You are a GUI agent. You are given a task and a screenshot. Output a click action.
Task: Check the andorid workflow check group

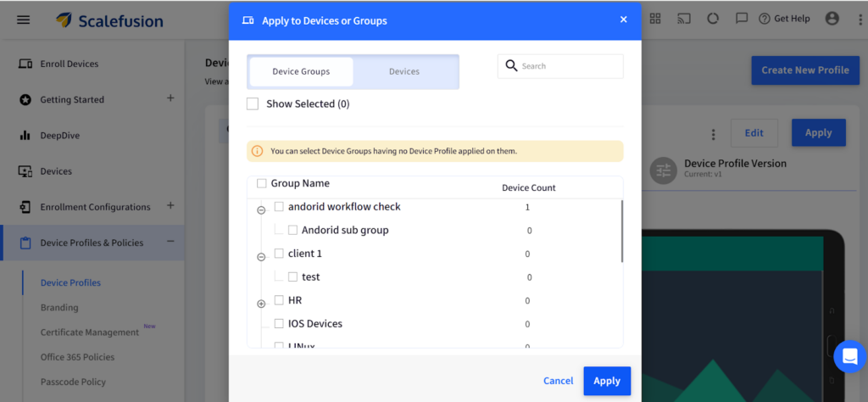pos(279,207)
